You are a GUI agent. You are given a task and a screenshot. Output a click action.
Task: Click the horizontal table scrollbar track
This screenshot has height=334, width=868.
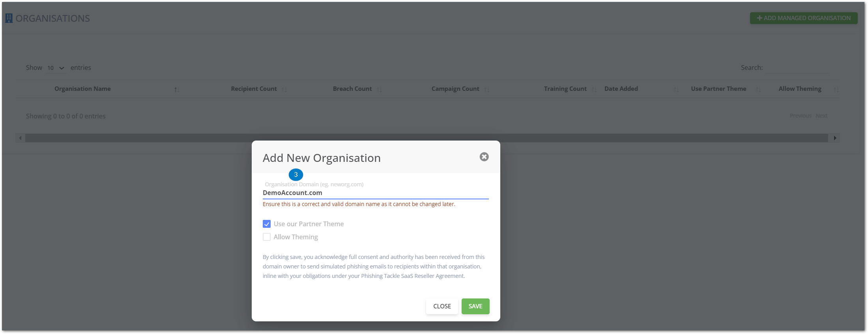point(427,138)
